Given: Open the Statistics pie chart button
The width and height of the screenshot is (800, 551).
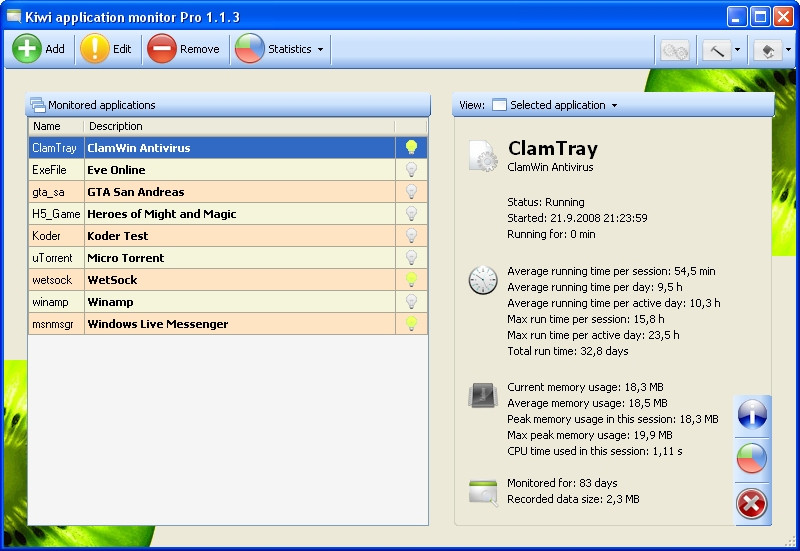Looking at the screenshot, I should click(x=273, y=49).
